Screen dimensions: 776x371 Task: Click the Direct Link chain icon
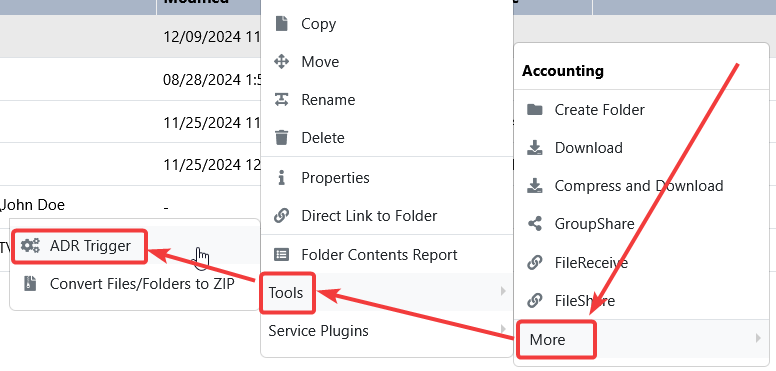click(282, 216)
